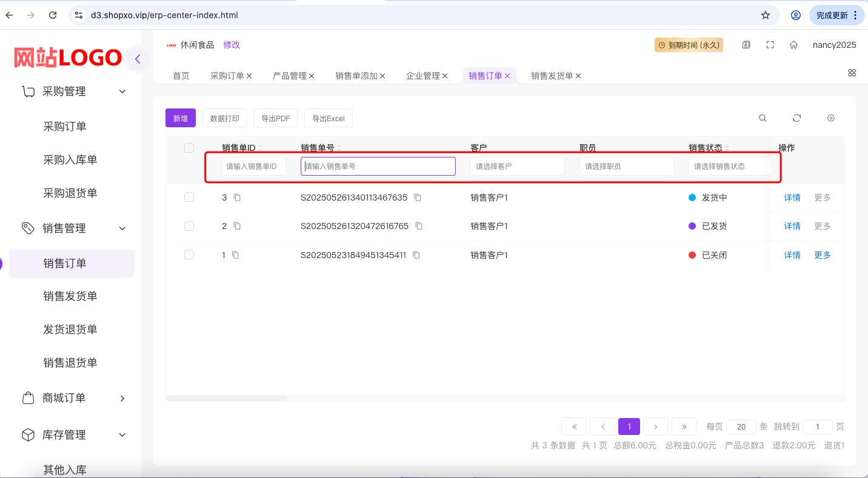This screenshot has width=868, height=478.
Task: Export the table with 导出PDF
Action: [x=276, y=118]
